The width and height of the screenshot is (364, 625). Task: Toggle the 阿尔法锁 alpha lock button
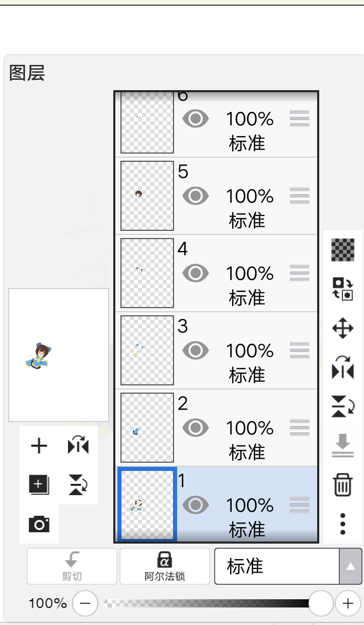pos(165,566)
